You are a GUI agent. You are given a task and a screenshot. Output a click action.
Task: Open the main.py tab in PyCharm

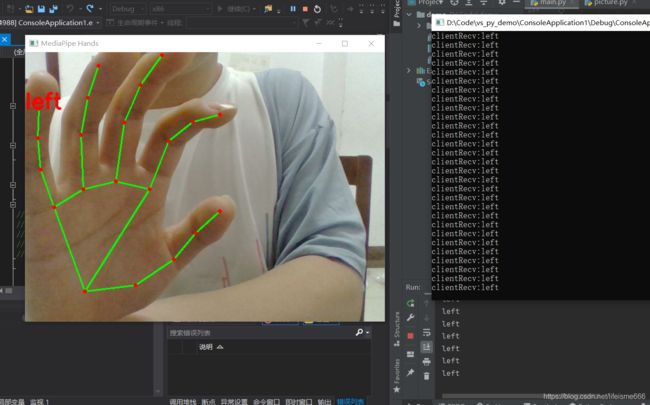tap(551, 3)
